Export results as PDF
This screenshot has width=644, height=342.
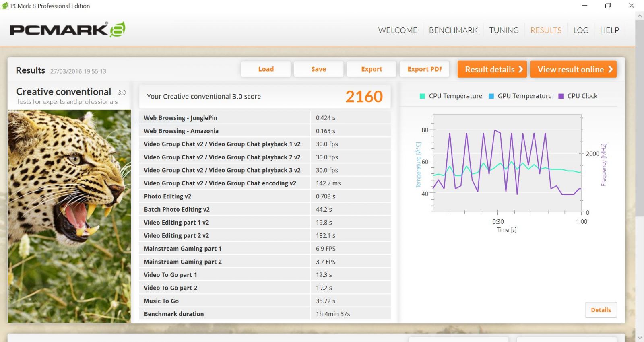tap(424, 69)
